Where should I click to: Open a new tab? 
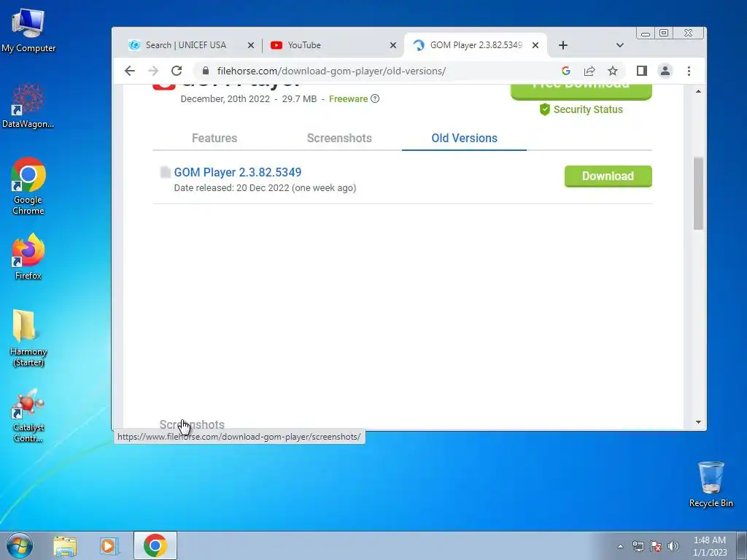pyautogui.click(x=563, y=45)
